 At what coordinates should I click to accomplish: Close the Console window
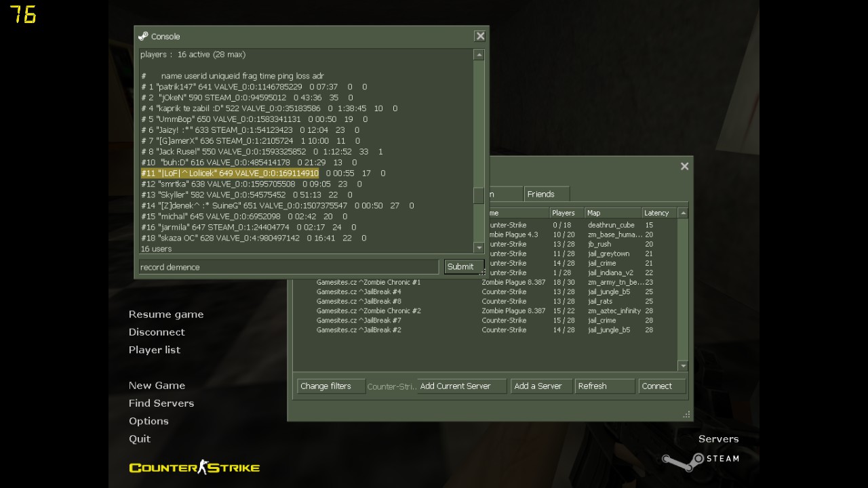point(480,36)
